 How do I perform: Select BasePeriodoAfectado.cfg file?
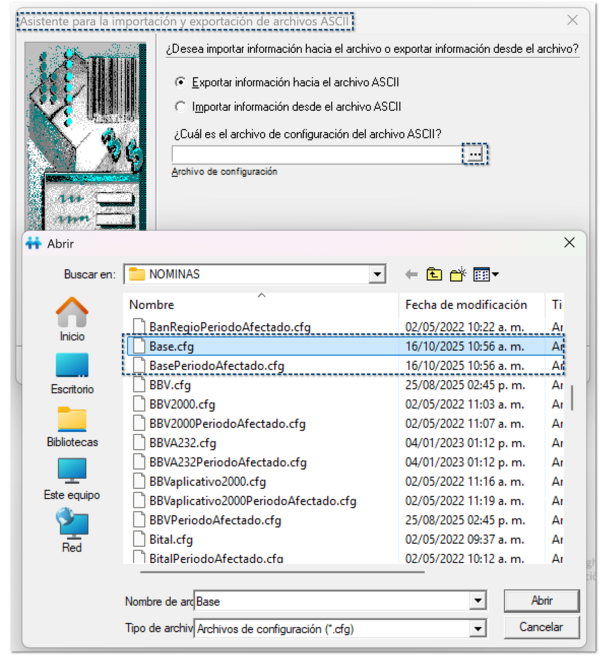pyautogui.click(x=217, y=366)
